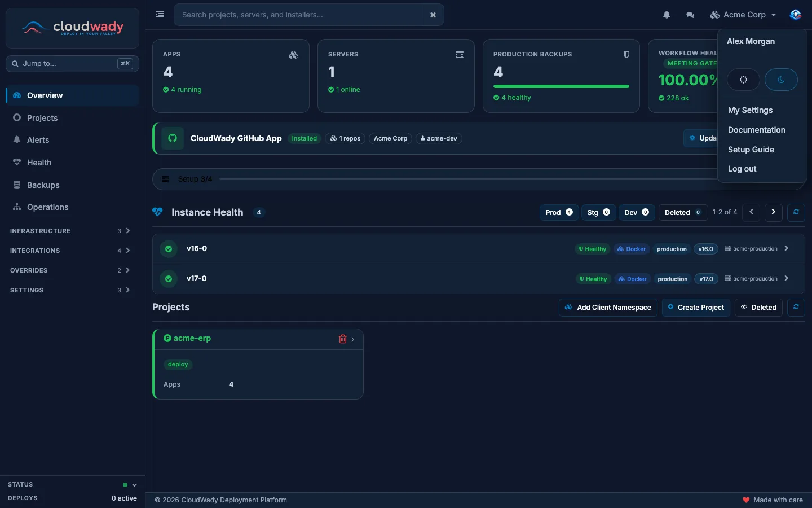812x508 pixels.
Task: Open the chat messages icon
Action: click(x=690, y=15)
